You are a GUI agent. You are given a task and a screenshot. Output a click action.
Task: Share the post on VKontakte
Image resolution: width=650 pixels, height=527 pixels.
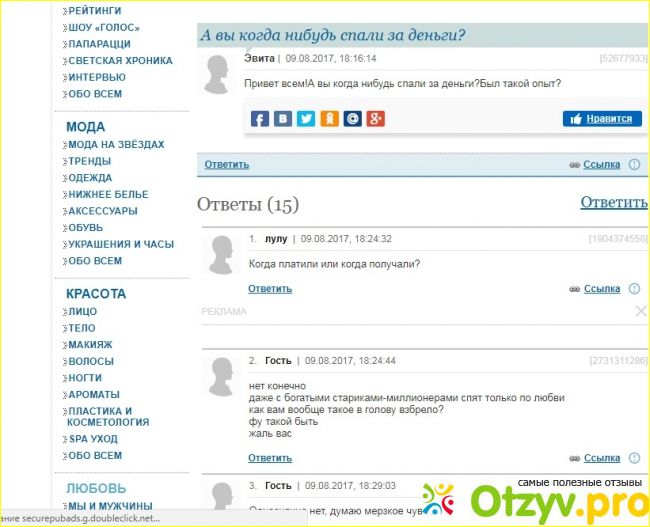point(283,119)
